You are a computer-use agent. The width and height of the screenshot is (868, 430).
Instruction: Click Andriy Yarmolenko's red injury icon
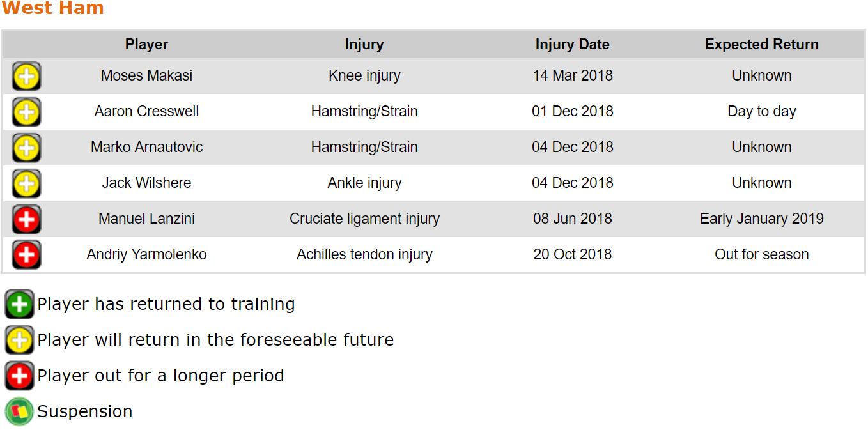(x=26, y=255)
